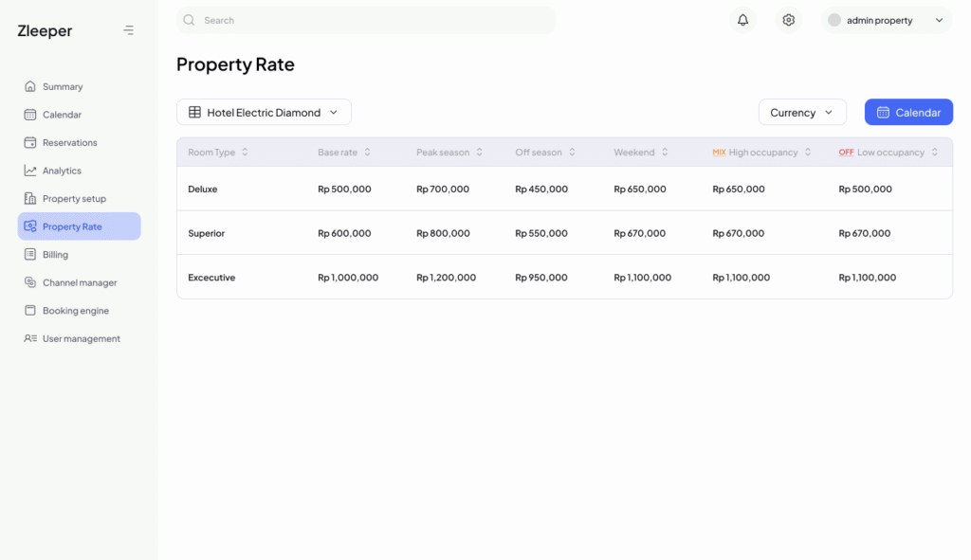Go to Reservations in the sidebar
The width and height of the screenshot is (971, 560).
[x=69, y=142]
